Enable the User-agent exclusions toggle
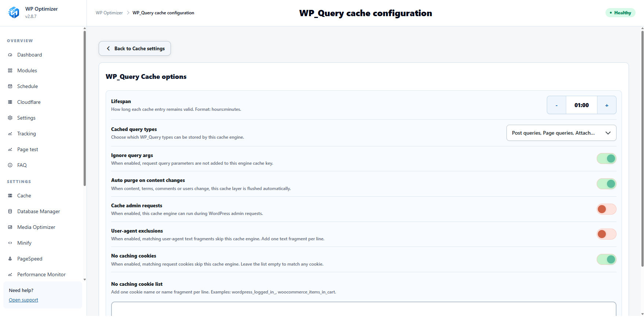 coord(606,234)
